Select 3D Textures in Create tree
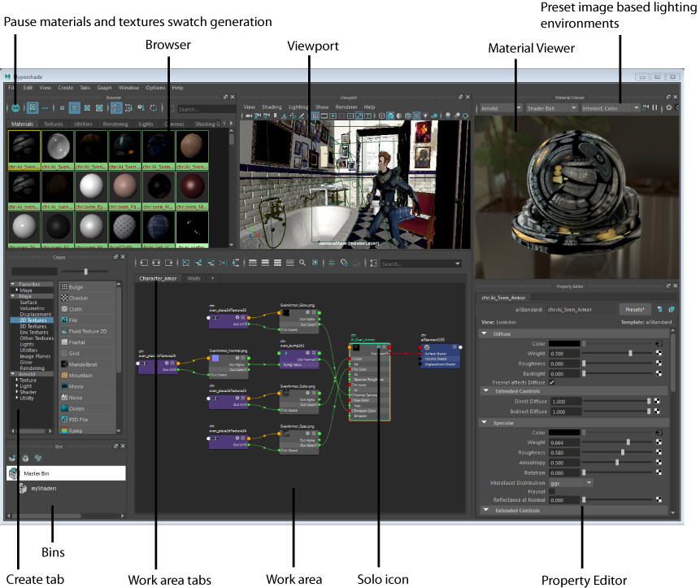700x588 pixels. (x=33, y=326)
